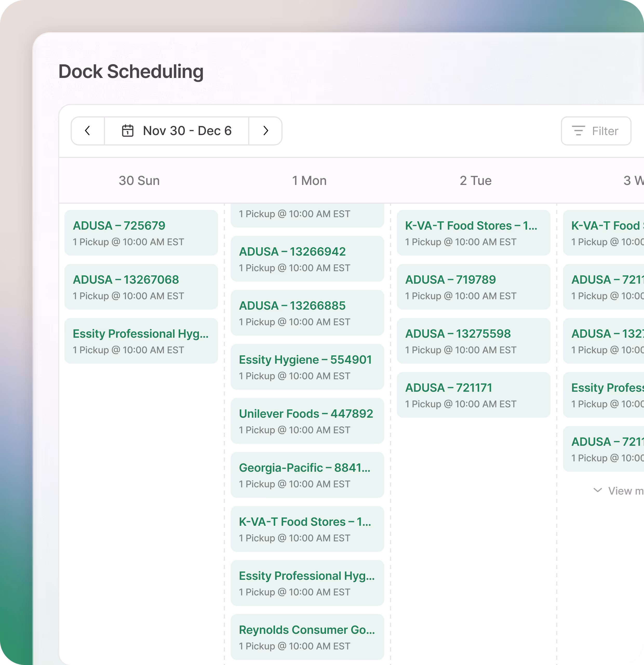
Task: Open Reynolds Consumer Goods pickup card
Action: (307, 637)
